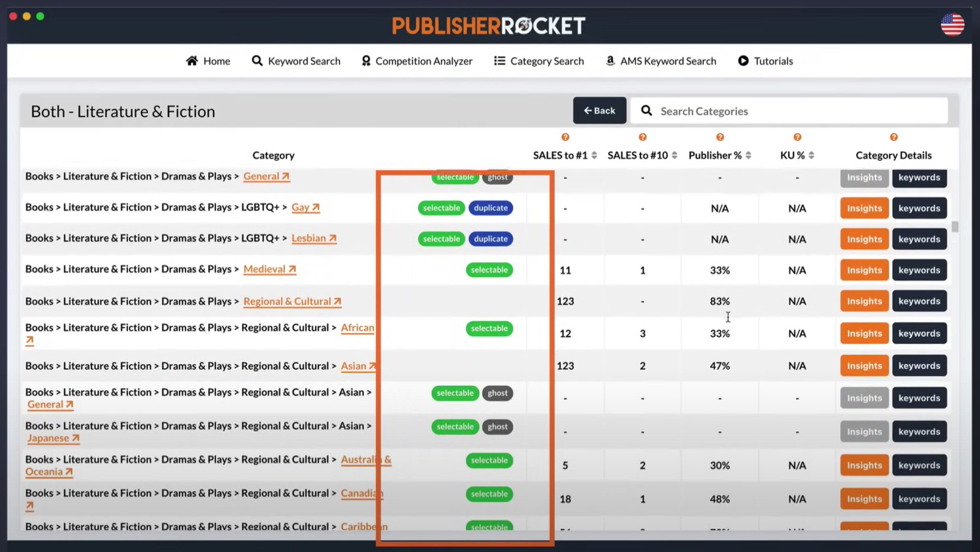Open the African category link

click(357, 327)
